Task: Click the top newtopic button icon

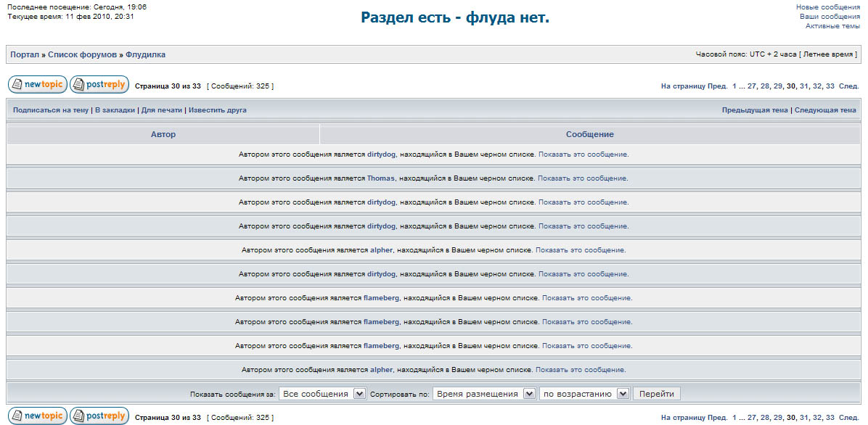Action: click(x=37, y=85)
